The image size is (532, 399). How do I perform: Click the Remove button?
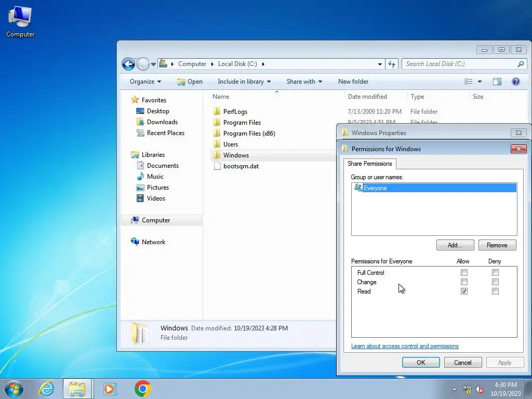coord(497,245)
